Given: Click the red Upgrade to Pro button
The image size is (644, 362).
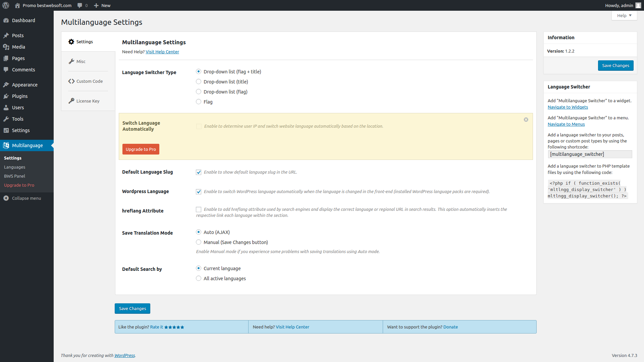Looking at the screenshot, I should (141, 149).
